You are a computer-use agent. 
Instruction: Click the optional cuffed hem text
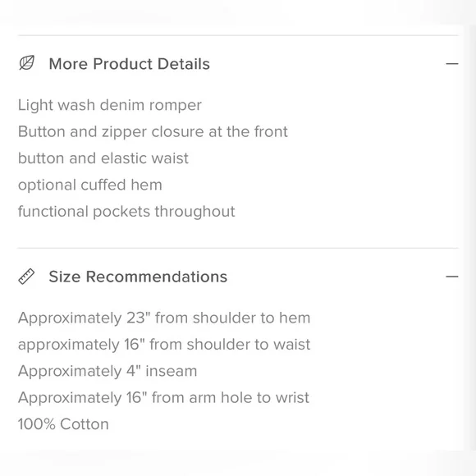[89, 185]
